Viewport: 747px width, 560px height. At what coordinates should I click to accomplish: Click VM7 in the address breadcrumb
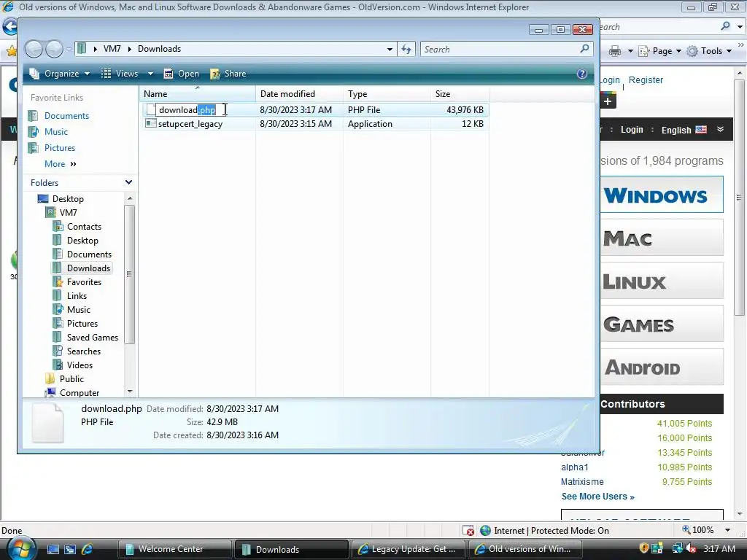tap(112, 49)
